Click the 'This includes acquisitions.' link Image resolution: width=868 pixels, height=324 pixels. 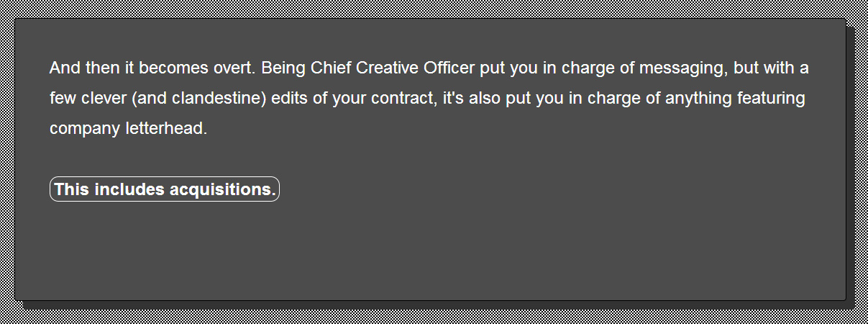click(x=165, y=189)
